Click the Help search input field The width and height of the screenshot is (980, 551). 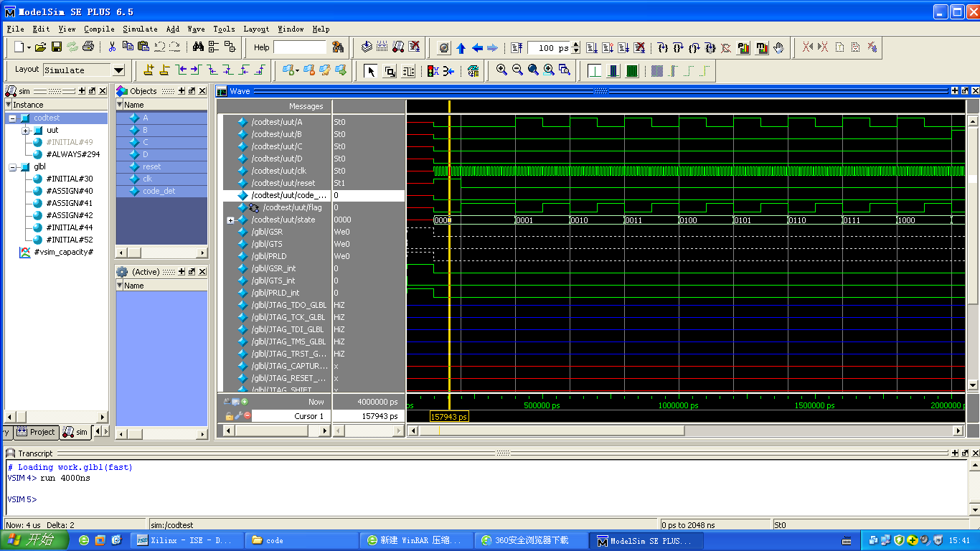coord(300,47)
